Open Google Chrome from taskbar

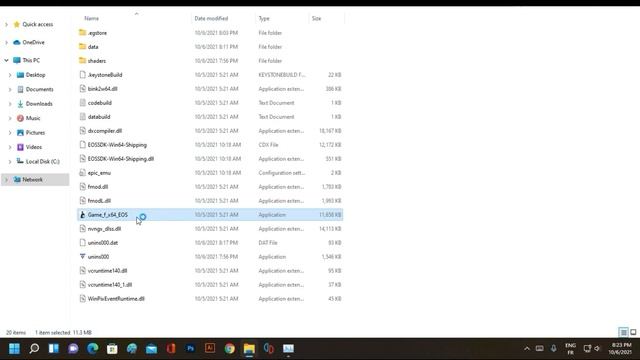click(229, 348)
